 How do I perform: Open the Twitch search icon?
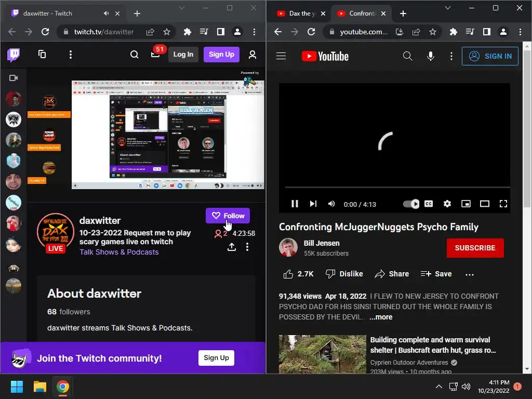click(135, 54)
